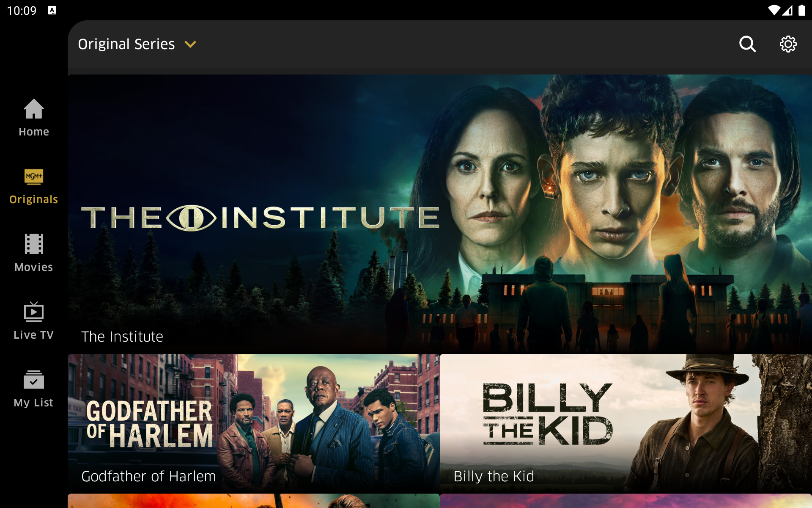Screen dimensions: 812x508
Task: Open The Institute banner artwork
Action: pos(440,214)
